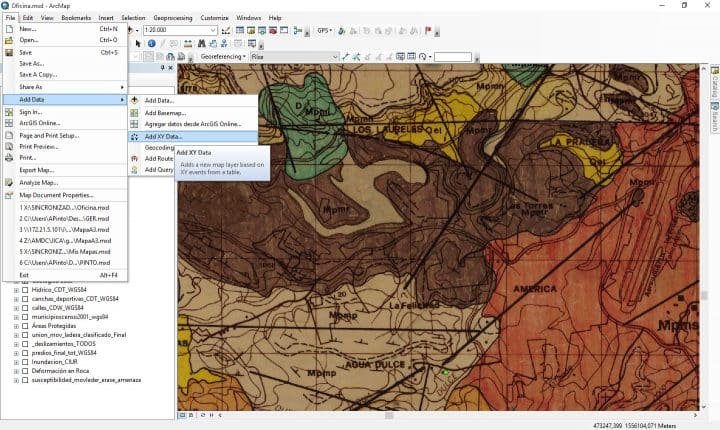Click the georeferencing rotation value input box
The width and height of the screenshot is (720, 430).
click(x=453, y=57)
